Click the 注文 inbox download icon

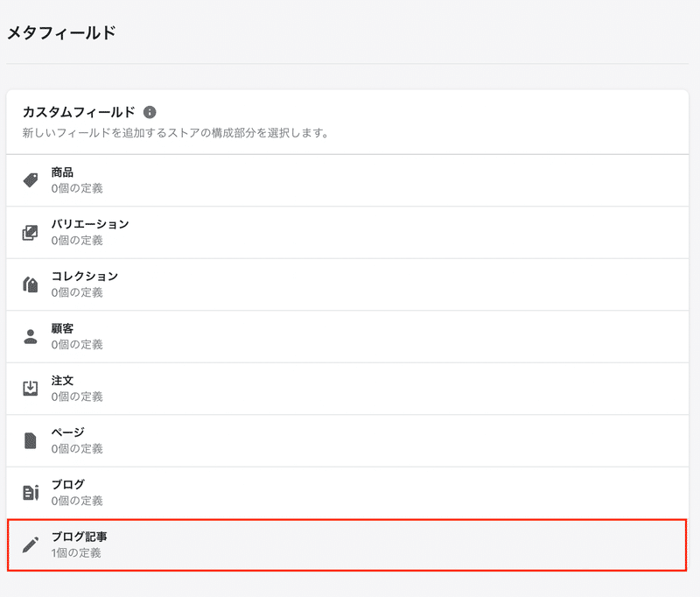[31, 389]
